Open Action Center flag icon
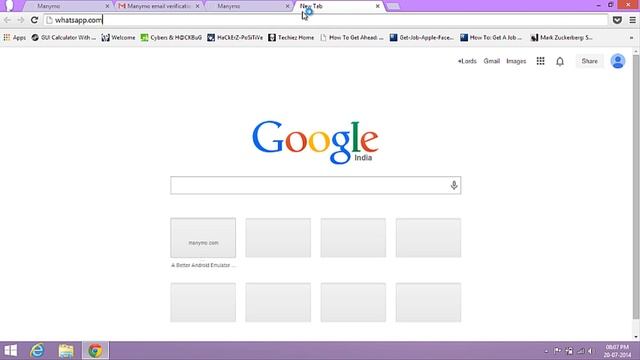This screenshot has height=360, width=640. click(x=558, y=351)
